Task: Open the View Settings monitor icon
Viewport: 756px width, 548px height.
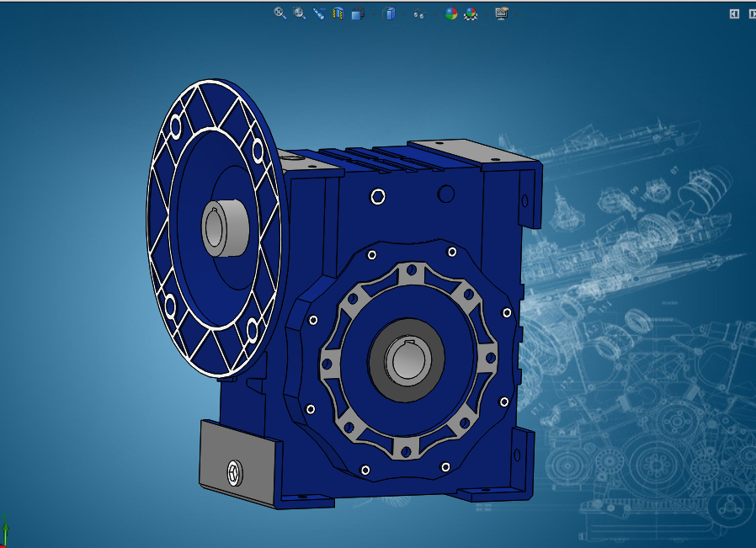Action: coord(502,13)
